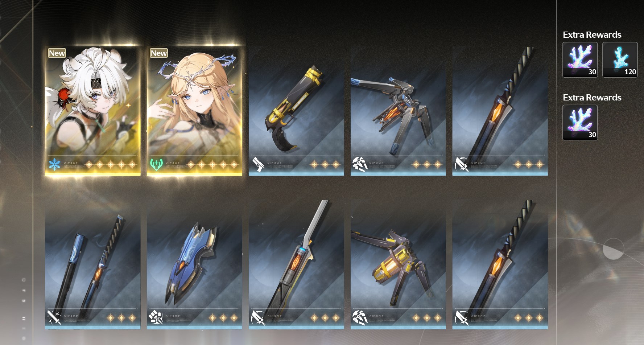
Task: Click the sword type icon on the dual-blade card
Action: (x=54, y=318)
